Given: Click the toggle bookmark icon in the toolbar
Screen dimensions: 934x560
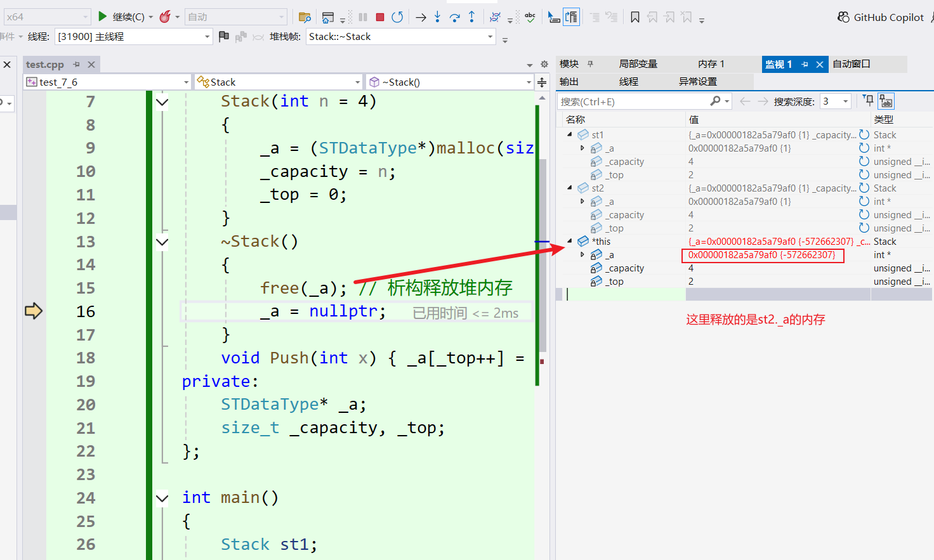Looking at the screenshot, I should (x=635, y=17).
